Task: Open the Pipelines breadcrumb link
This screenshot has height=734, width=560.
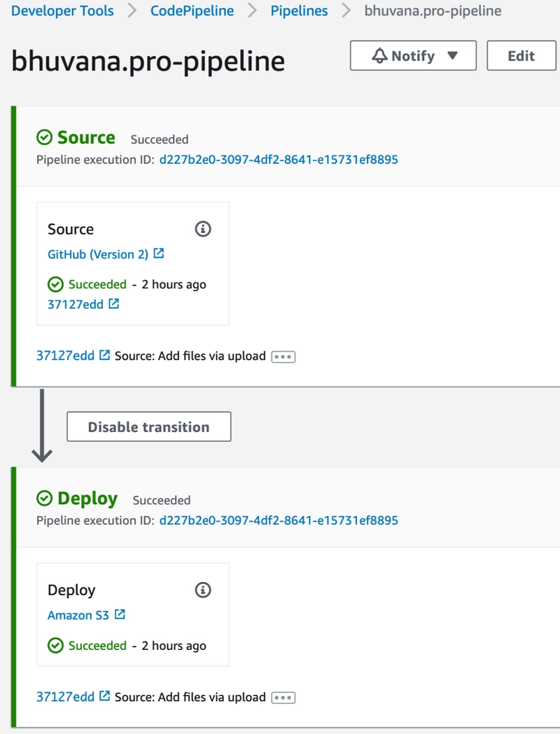Action: click(x=299, y=11)
